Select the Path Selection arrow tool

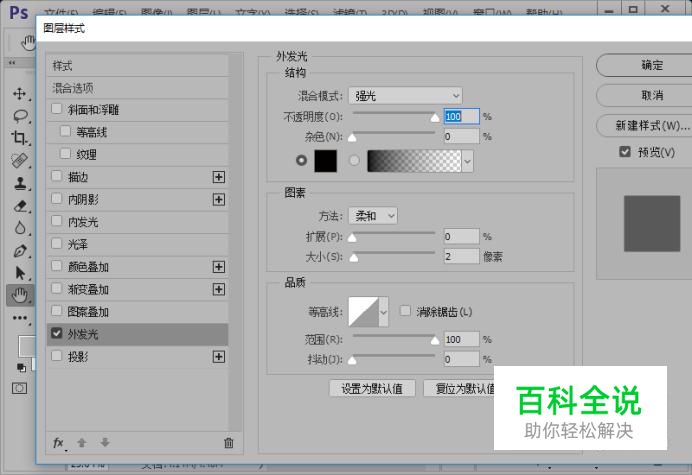20,273
